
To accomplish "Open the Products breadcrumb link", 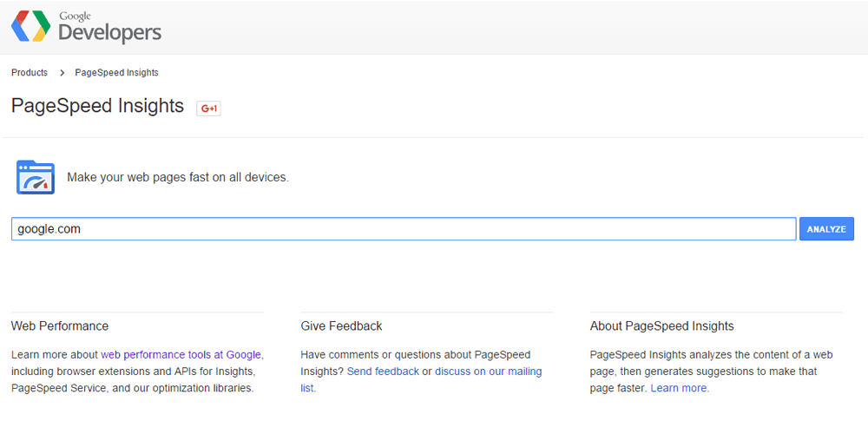I will (x=30, y=73).
